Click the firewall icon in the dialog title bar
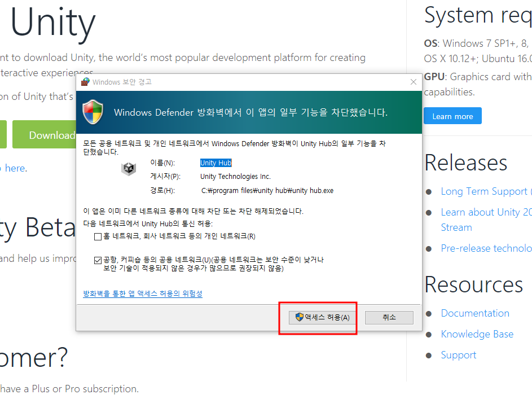532x399 pixels. click(86, 82)
